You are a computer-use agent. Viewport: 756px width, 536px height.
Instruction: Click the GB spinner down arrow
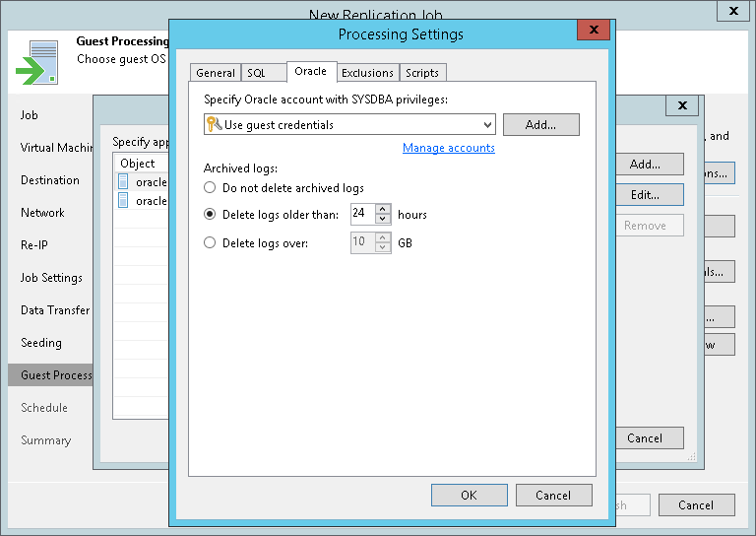[x=383, y=247]
